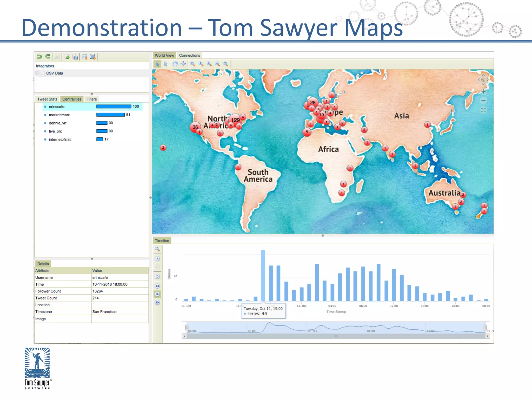Click the zoom out magnifier
Viewport: 532px width, 399px height.
(217, 64)
